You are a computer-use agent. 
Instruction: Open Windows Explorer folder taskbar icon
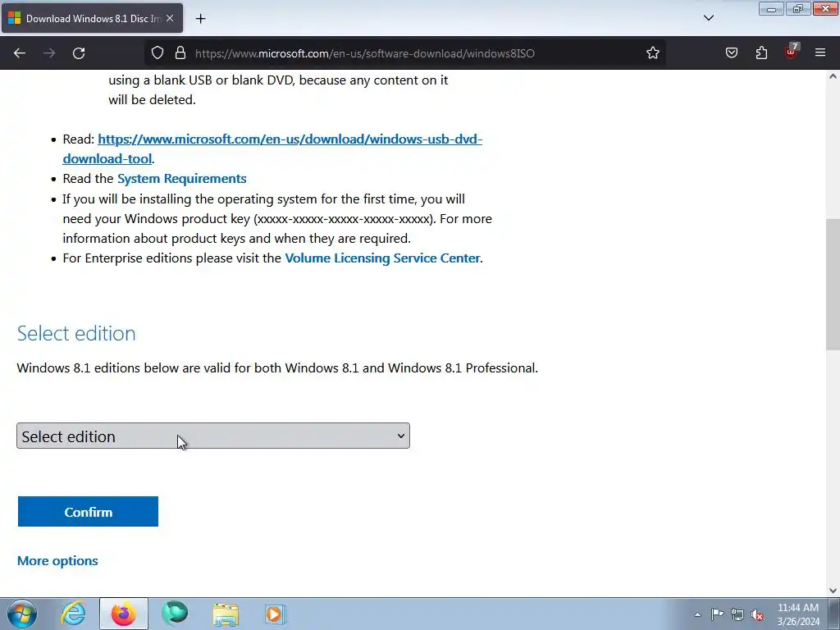click(226, 614)
